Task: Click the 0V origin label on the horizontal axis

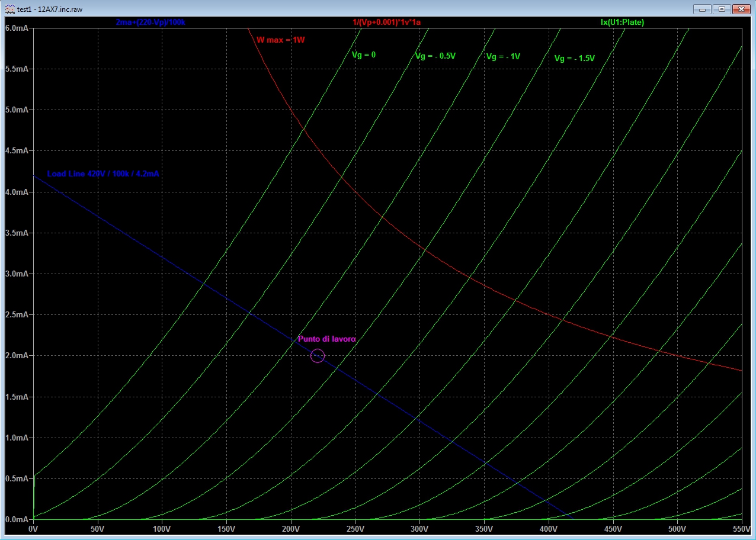Action: coord(33,528)
